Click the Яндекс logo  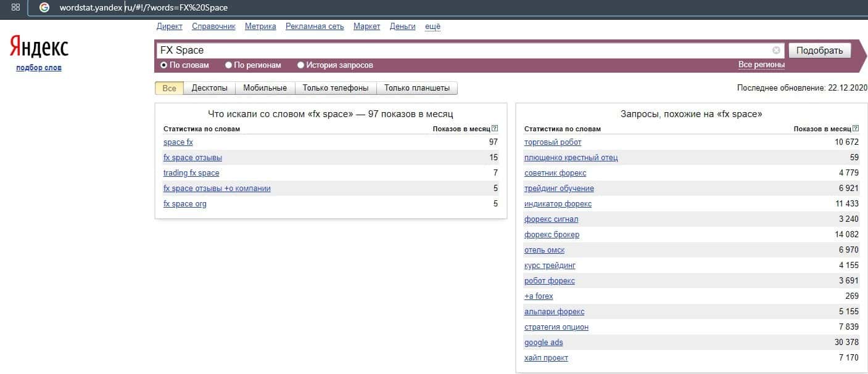(x=39, y=47)
